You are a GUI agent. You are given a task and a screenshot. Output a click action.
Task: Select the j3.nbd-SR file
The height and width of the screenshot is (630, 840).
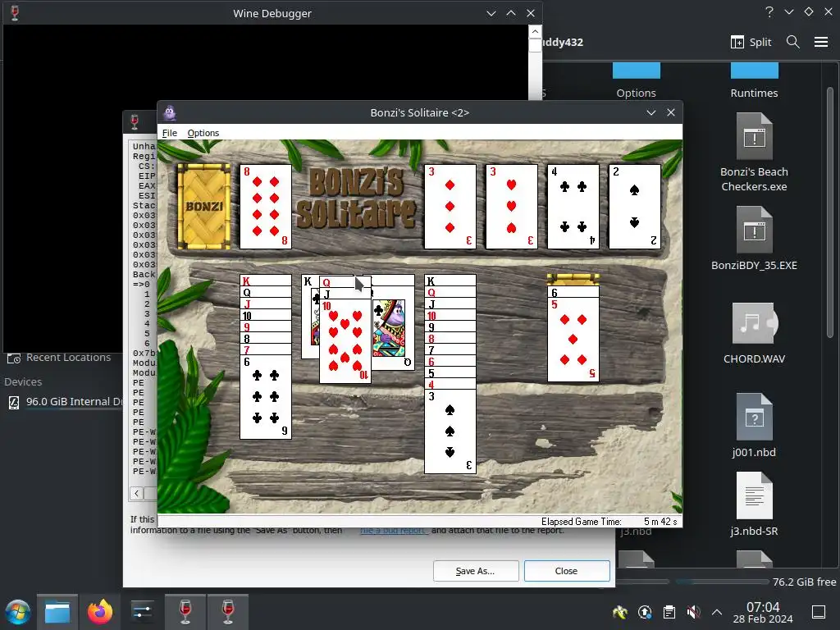[754, 504]
